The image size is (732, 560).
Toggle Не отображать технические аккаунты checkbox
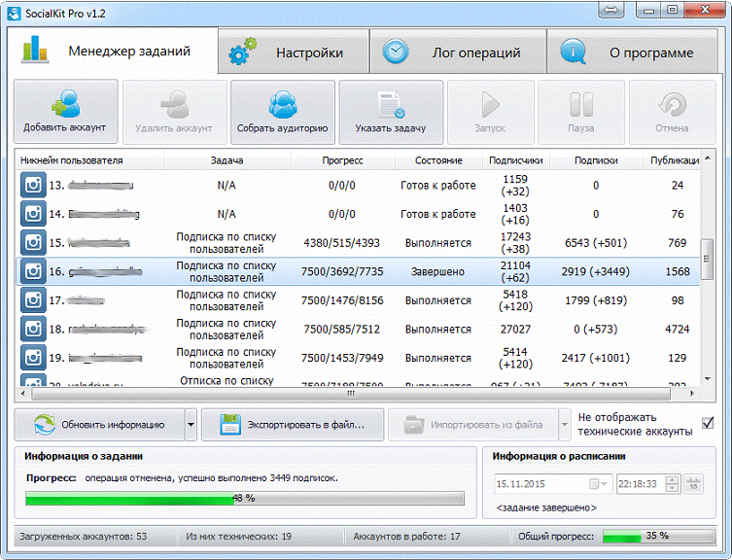(x=708, y=423)
